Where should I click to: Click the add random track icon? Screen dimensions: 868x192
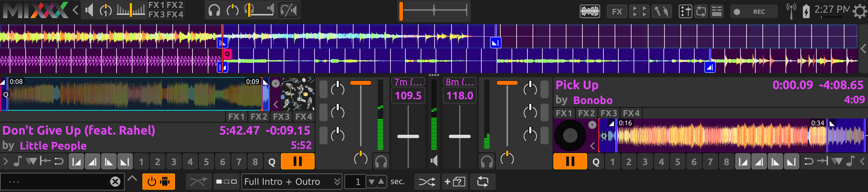[x=455, y=182]
